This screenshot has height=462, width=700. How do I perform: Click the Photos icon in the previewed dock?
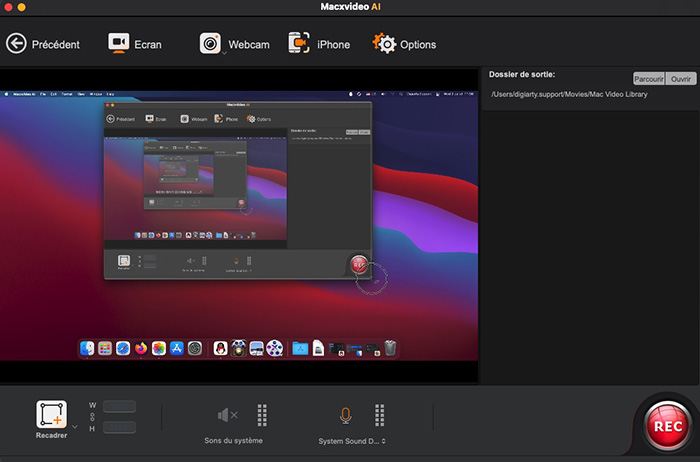click(158, 348)
